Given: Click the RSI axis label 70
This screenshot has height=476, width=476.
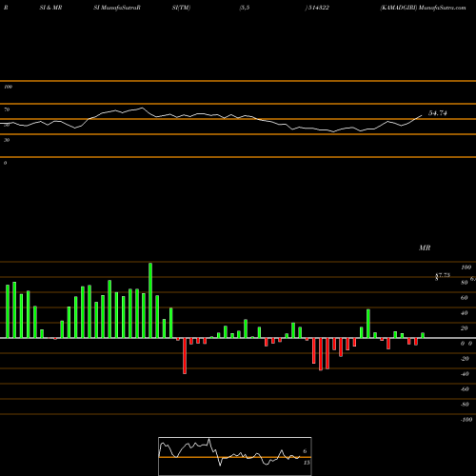Looking at the screenshot, I should coord(7,109).
